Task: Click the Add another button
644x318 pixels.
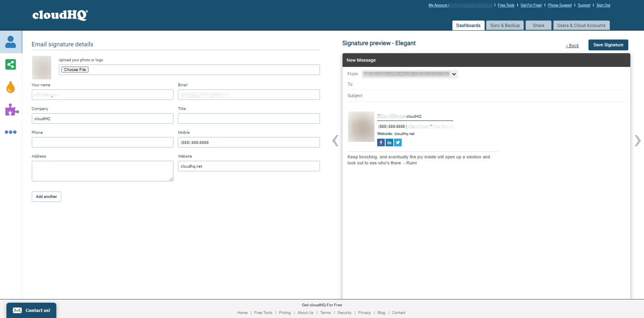Action: (x=46, y=197)
